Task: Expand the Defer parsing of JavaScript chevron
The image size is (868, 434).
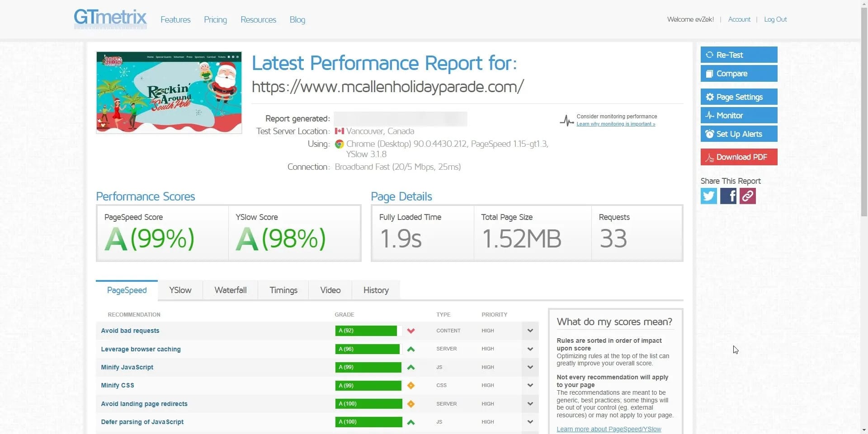Action: point(530,422)
